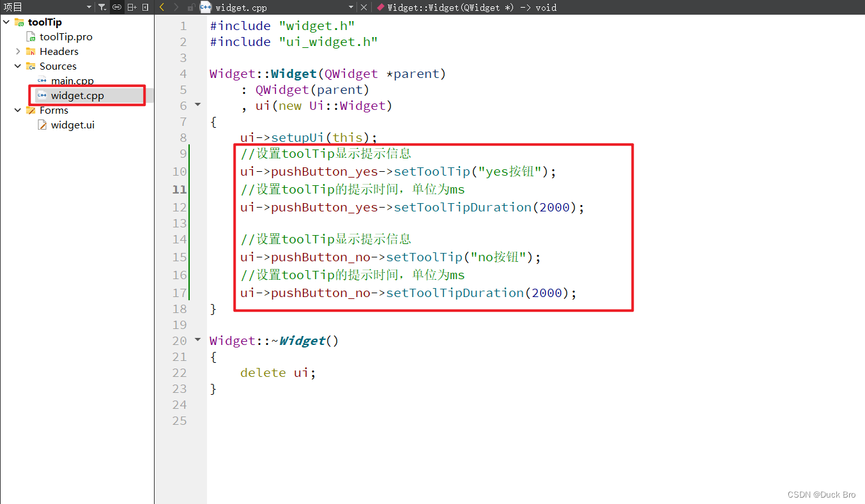The width and height of the screenshot is (865, 504).
Task: Open the widget.cpp document selector dropdown
Action: pos(351,8)
